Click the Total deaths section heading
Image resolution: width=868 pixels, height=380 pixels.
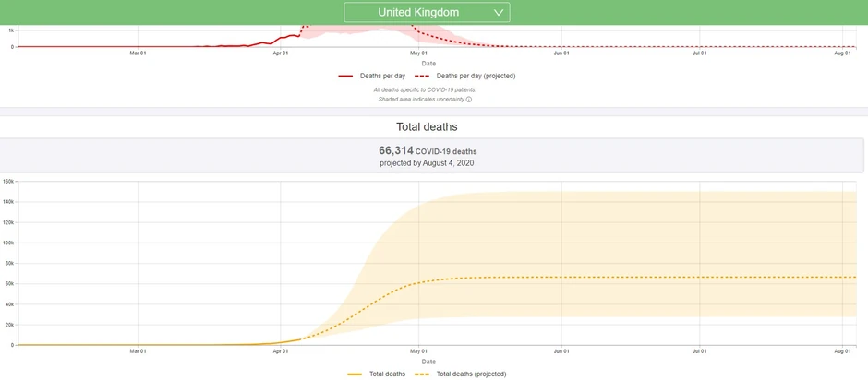click(x=427, y=126)
